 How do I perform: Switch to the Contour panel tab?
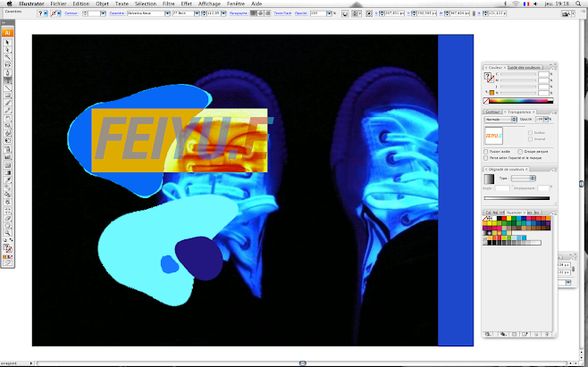coord(492,112)
